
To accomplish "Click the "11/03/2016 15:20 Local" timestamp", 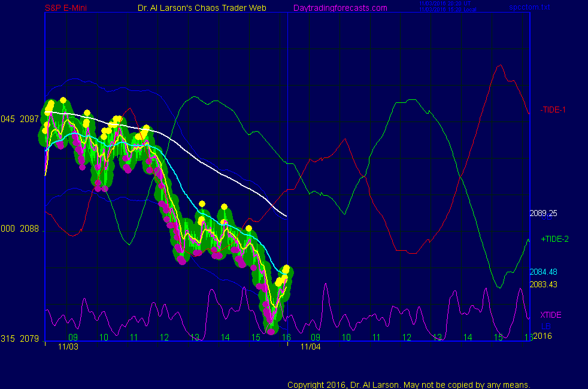I will pyautogui.click(x=448, y=10).
